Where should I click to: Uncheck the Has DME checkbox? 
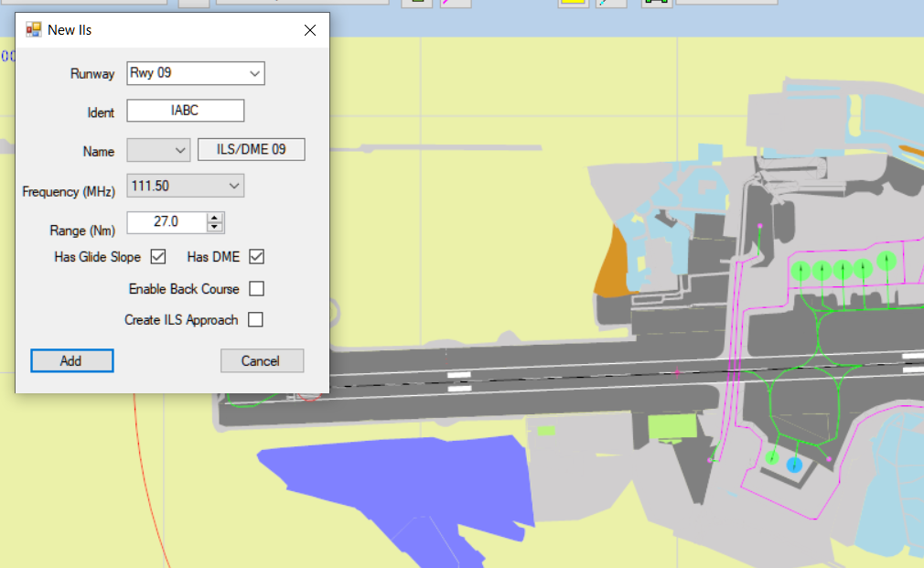(256, 257)
